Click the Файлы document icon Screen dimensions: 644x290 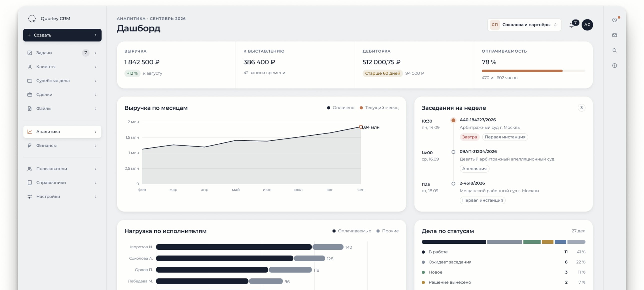click(x=30, y=108)
